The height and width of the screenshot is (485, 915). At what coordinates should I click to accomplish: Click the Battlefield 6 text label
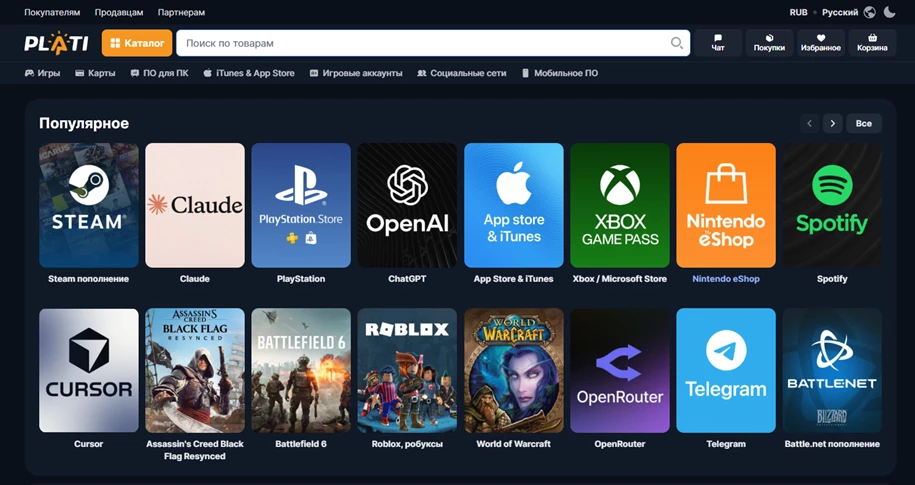click(301, 444)
